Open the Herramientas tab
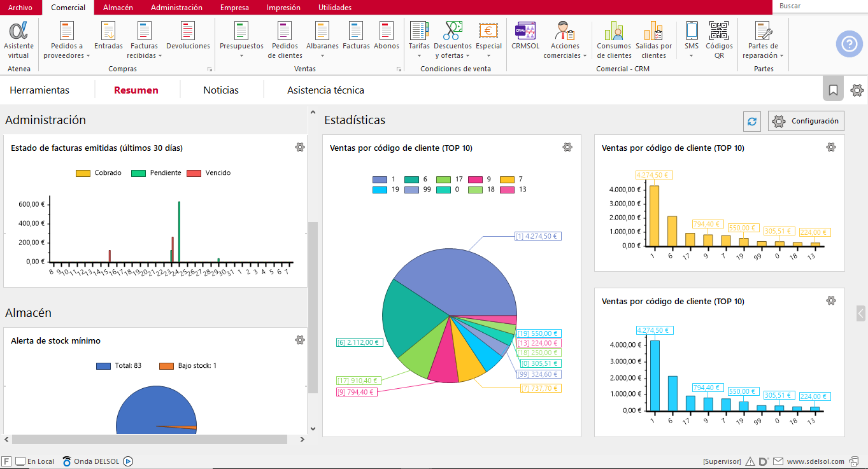This screenshot has width=868, height=469. [39, 90]
